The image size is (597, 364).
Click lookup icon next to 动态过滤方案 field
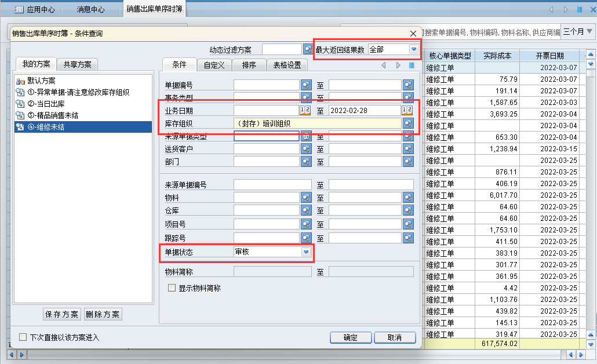307,50
